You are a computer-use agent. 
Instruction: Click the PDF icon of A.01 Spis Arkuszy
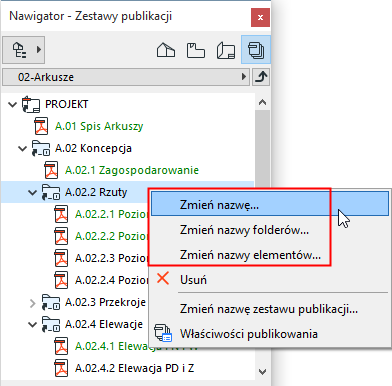[41, 126]
